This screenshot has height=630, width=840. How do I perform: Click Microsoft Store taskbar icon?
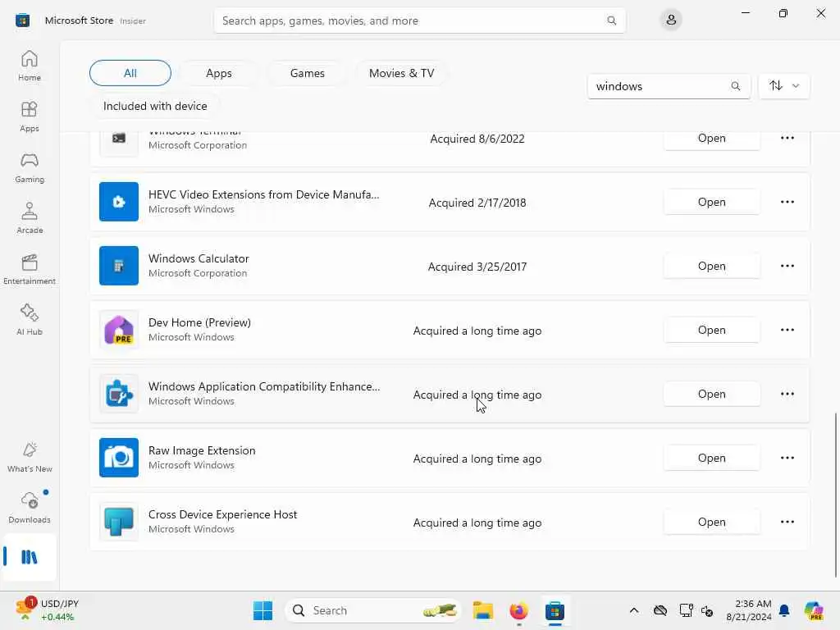tap(555, 610)
